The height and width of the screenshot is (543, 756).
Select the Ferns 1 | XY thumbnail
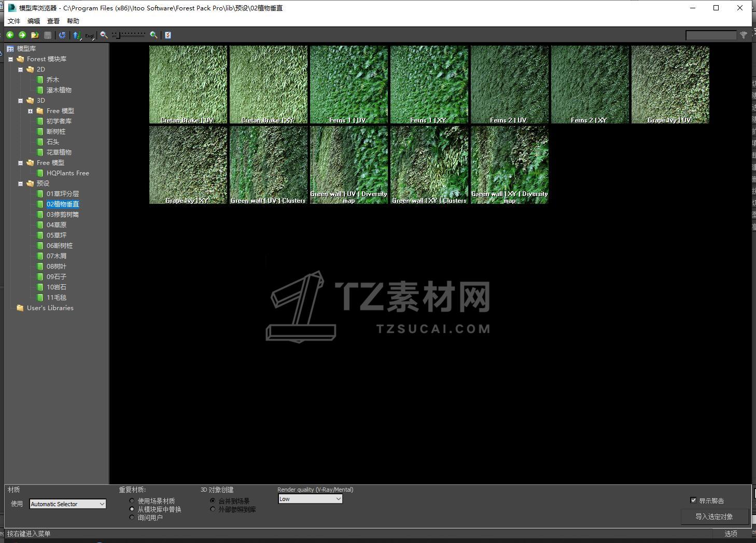tap(429, 85)
